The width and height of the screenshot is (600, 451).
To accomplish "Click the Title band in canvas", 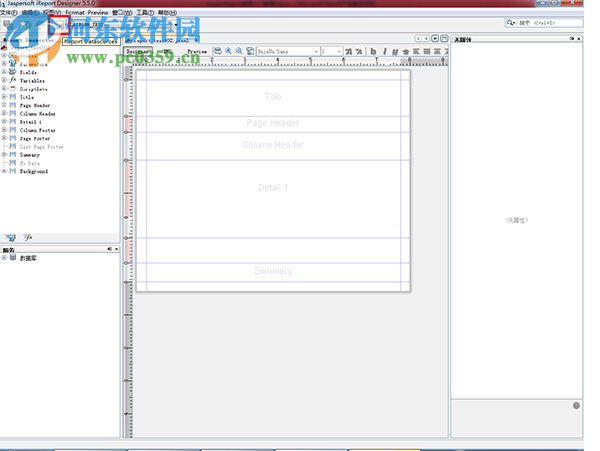I will pyautogui.click(x=273, y=97).
